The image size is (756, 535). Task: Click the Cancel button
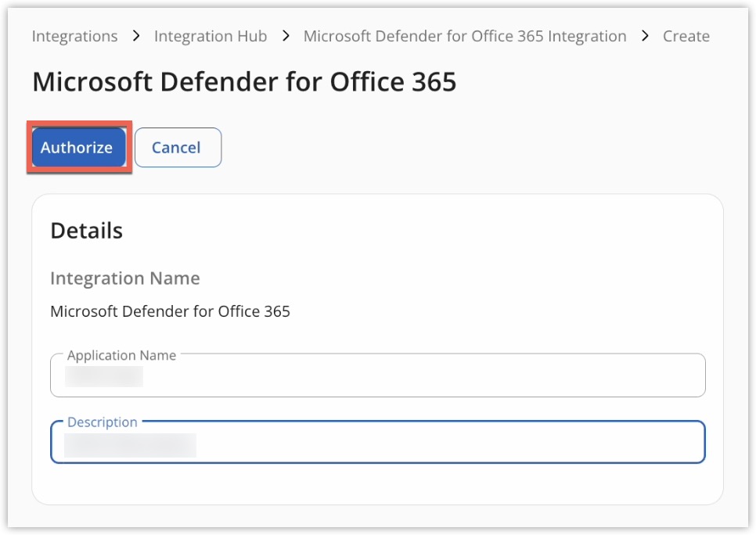tap(177, 147)
